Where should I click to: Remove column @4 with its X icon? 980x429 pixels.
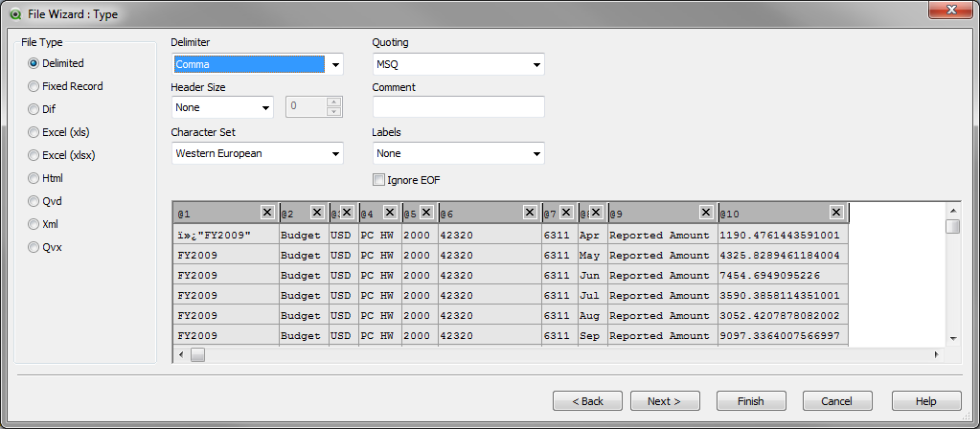coord(390,213)
